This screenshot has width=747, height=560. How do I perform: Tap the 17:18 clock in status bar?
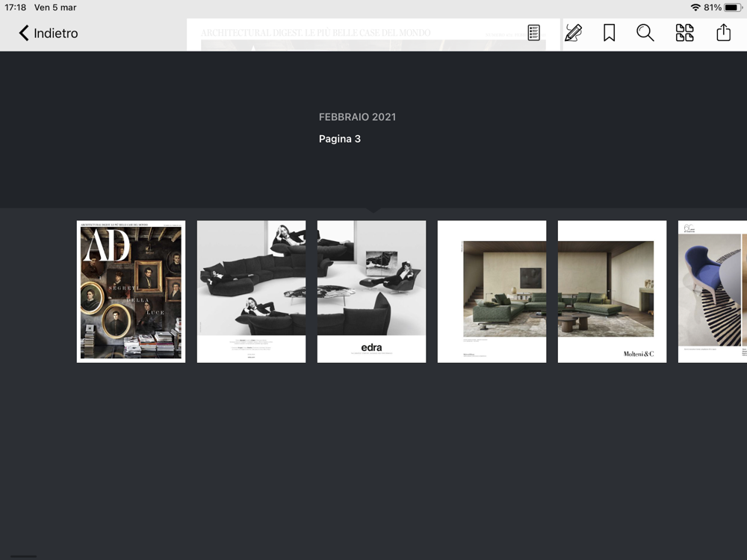coord(15,7)
